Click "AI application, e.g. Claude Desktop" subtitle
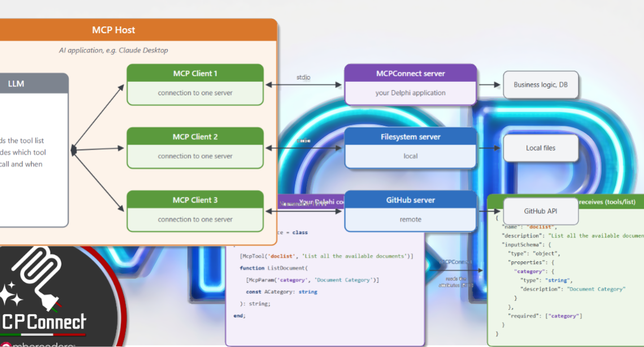 [114, 50]
